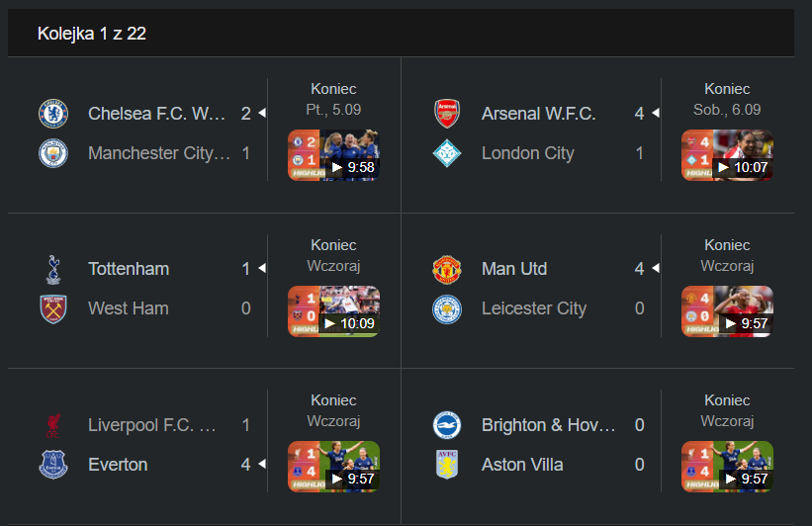Play the Chelsea vs Manchester City highlights

333,155
